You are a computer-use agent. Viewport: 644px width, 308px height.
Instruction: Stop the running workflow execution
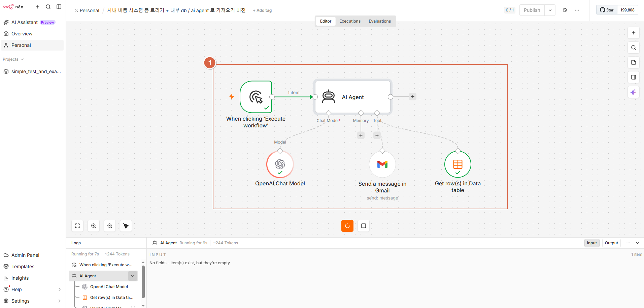364,226
